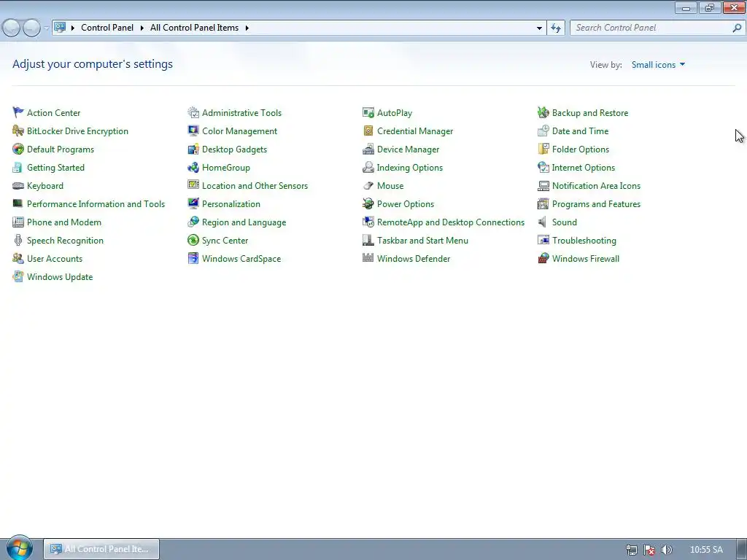
Task: Click the BitLocker Drive Encryption icon
Action: tap(18, 131)
